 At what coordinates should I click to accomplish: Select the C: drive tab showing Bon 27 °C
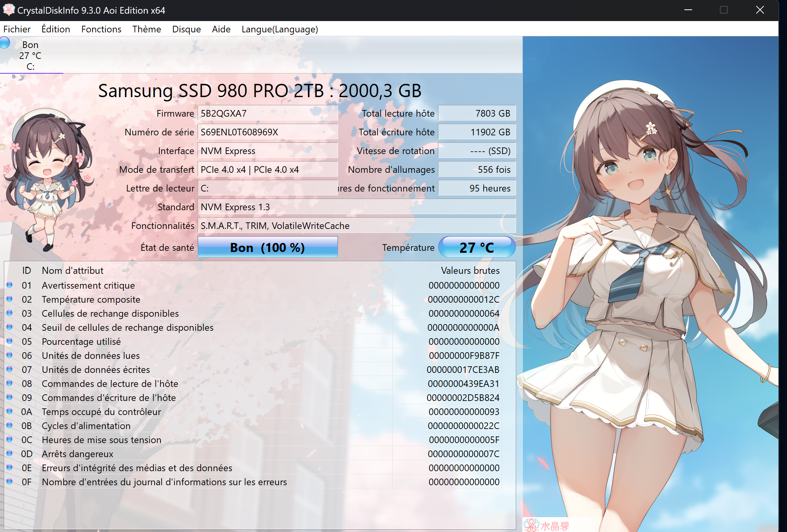(x=30, y=55)
